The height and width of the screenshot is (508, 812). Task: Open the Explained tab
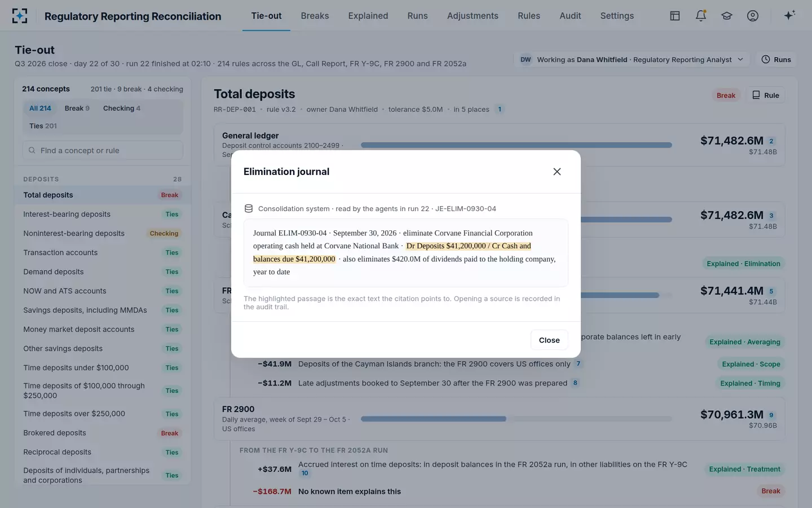pyautogui.click(x=368, y=16)
